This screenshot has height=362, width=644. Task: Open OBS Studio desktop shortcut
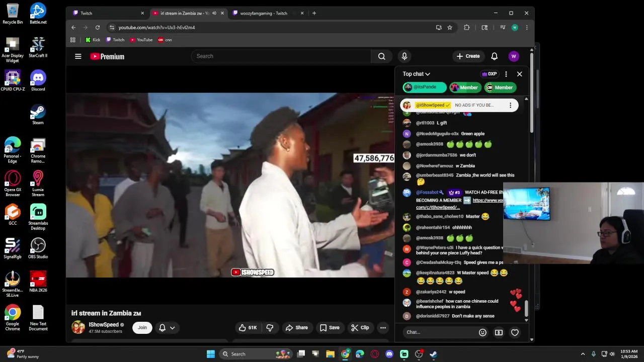(38, 248)
